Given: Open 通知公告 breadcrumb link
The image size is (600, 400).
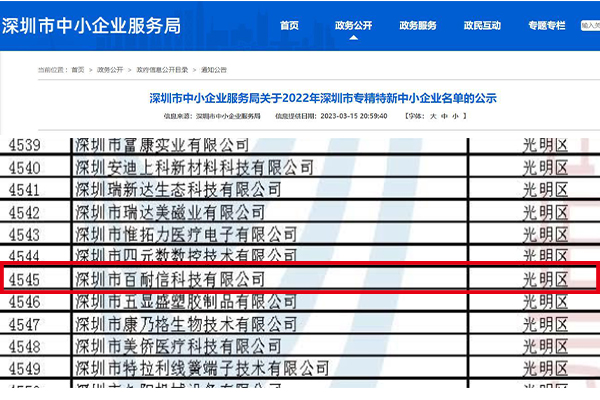Looking at the screenshot, I should pos(214,70).
